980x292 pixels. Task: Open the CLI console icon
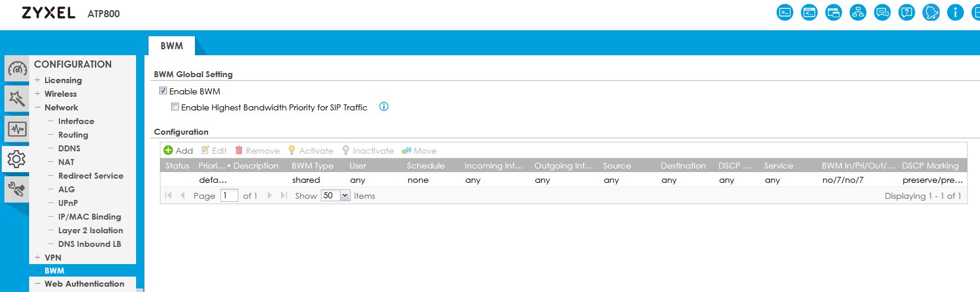784,12
